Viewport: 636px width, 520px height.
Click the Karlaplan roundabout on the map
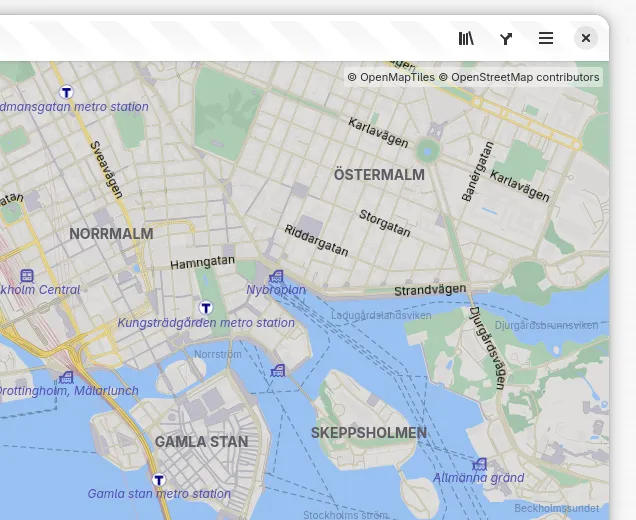(428, 151)
